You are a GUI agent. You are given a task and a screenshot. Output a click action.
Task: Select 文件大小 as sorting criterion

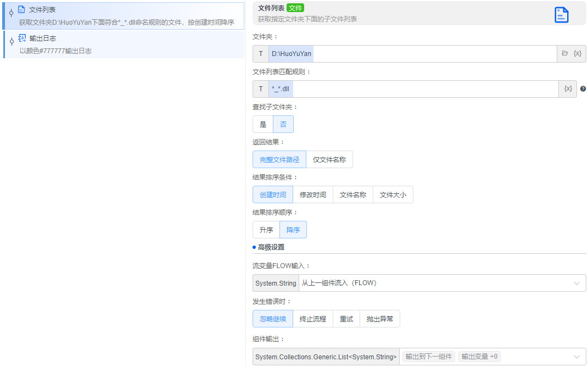coord(393,194)
